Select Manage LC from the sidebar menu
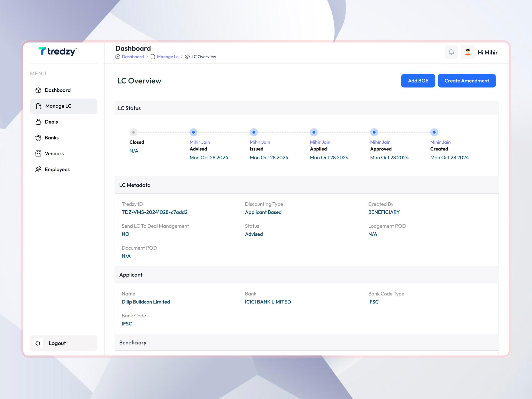 click(x=58, y=106)
